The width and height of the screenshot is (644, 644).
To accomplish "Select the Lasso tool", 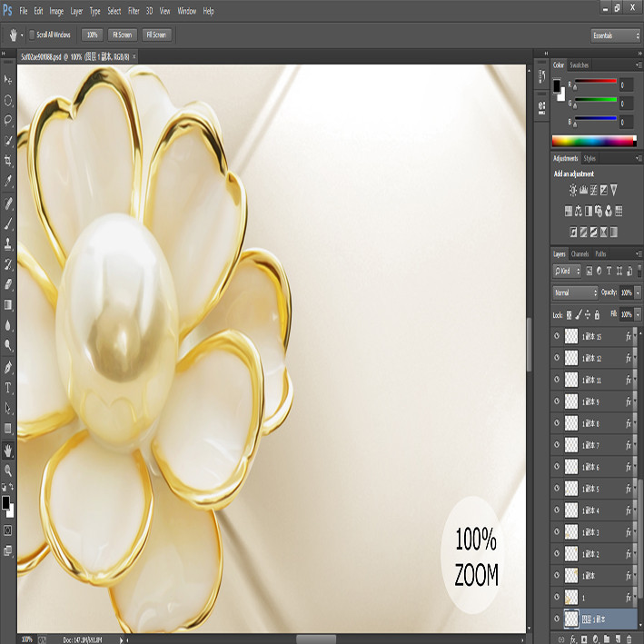I will [x=8, y=120].
